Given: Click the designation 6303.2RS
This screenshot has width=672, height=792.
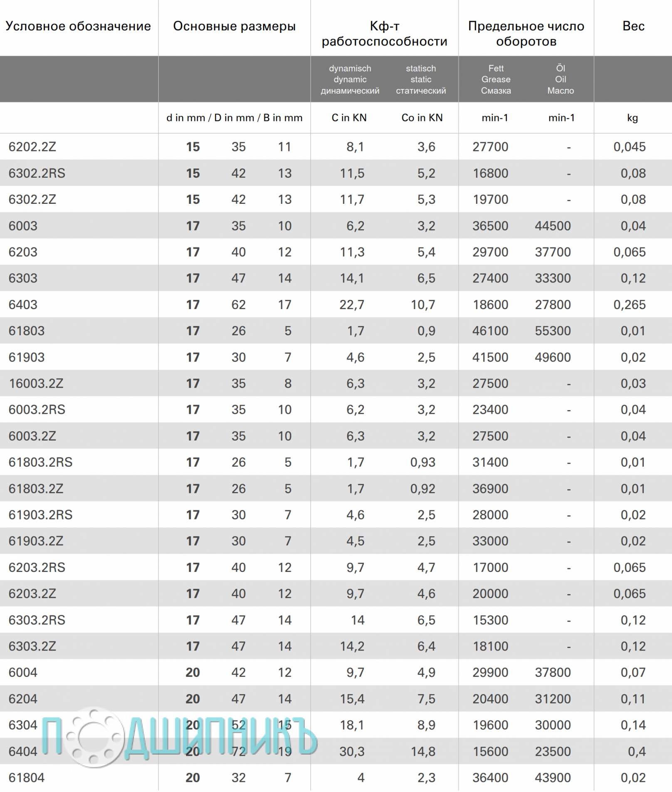Looking at the screenshot, I should [x=37, y=620].
